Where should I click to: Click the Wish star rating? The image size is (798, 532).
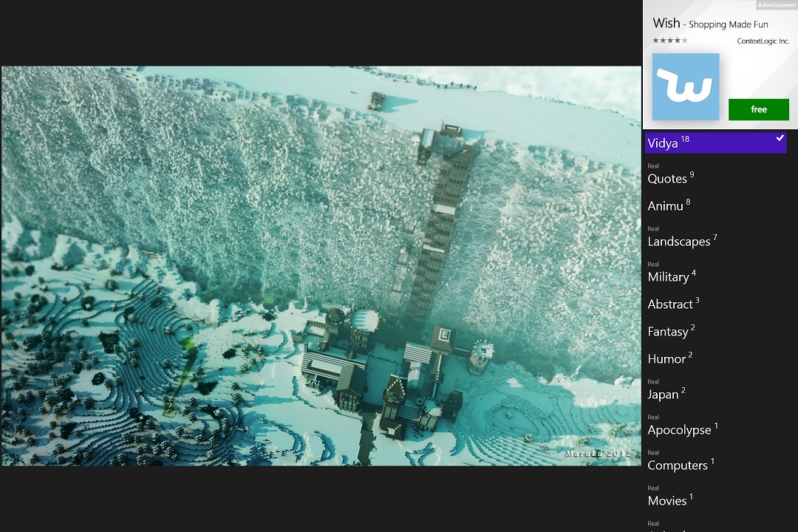click(x=669, y=41)
